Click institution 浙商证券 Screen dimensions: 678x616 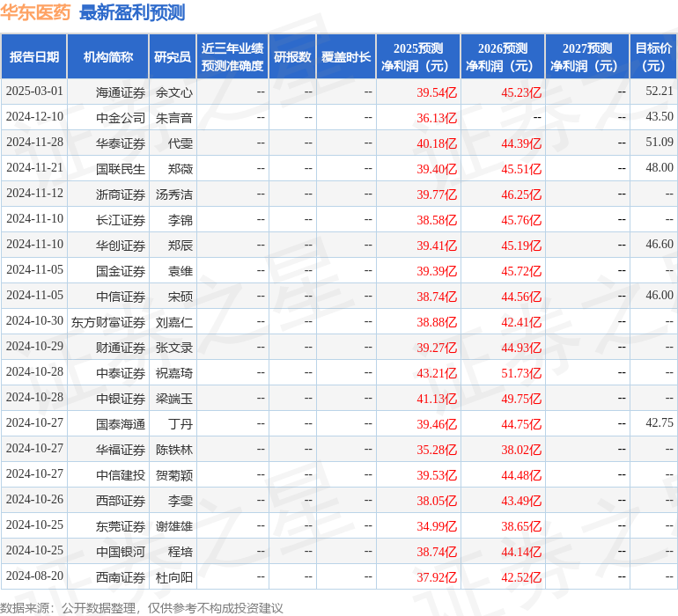coord(121,194)
